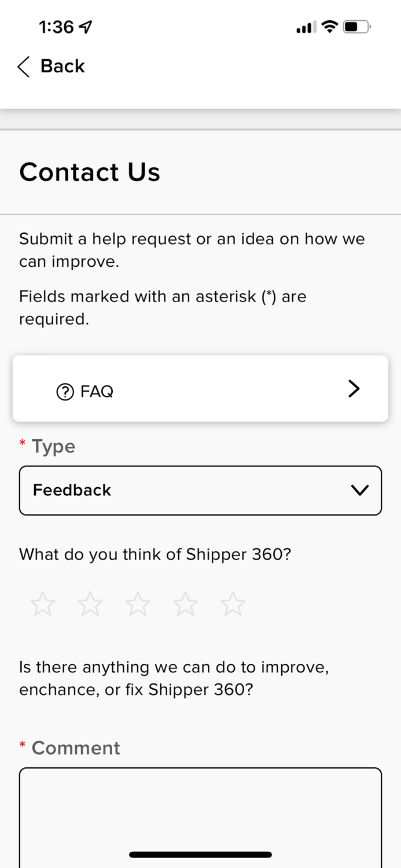Rate Shipper 360 one star
Screen dimensions: 401x868
tap(43, 604)
